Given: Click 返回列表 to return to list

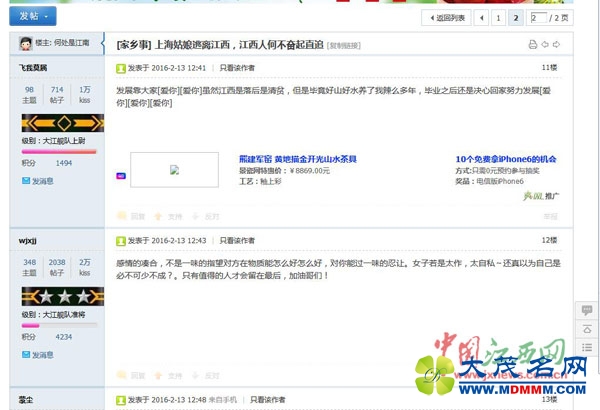Looking at the screenshot, I should (446, 18).
